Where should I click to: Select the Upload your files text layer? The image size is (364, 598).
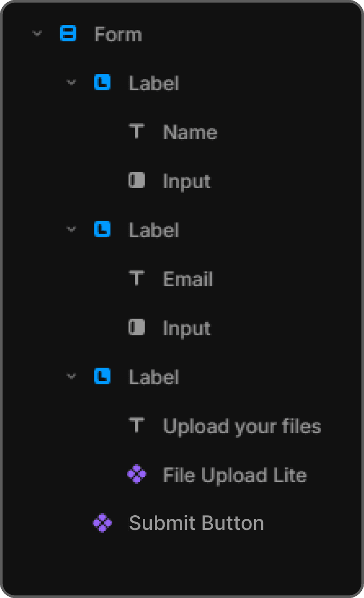(242, 426)
